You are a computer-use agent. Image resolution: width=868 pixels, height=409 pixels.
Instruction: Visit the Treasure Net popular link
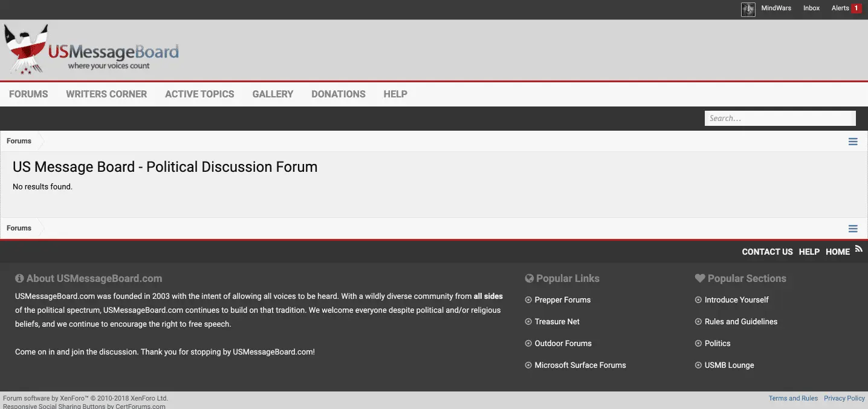click(x=557, y=322)
